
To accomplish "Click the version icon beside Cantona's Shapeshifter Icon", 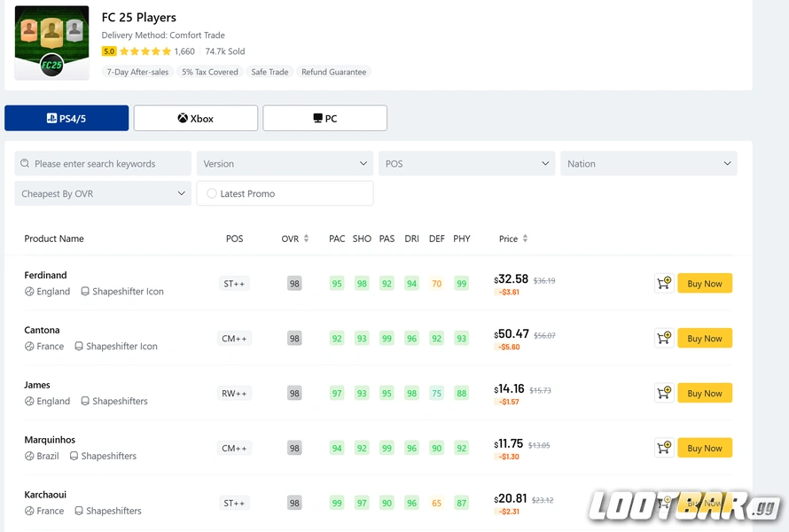I will [79, 347].
